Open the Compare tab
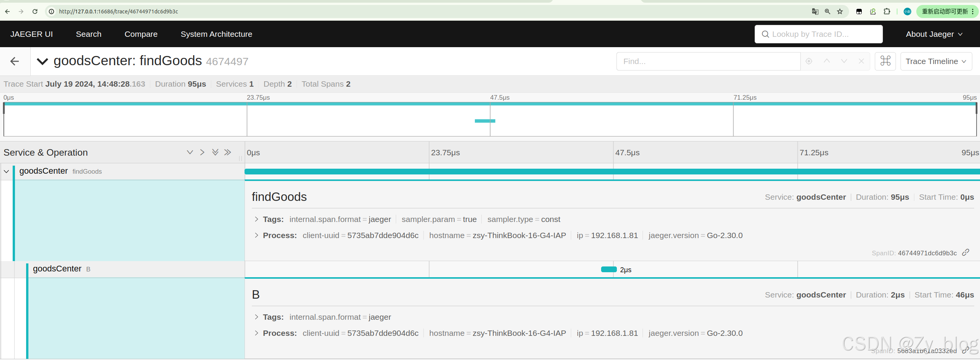The width and height of the screenshot is (980, 360). pyautogui.click(x=141, y=34)
